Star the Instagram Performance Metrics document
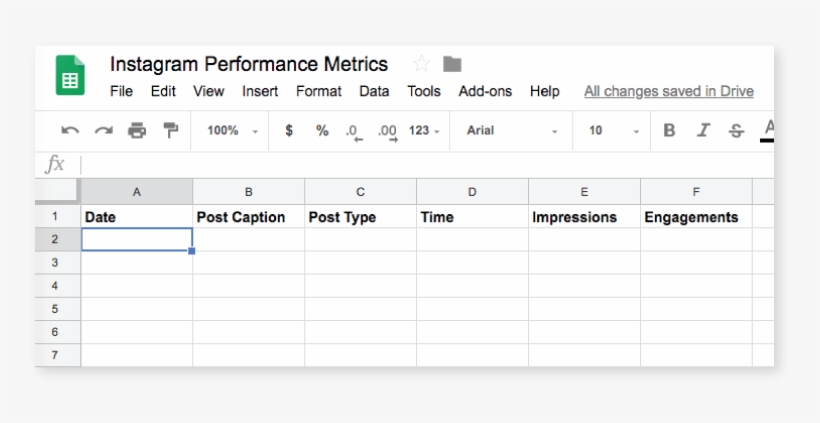Image resolution: width=820 pixels, height=423 pixels. click(421, 64)
